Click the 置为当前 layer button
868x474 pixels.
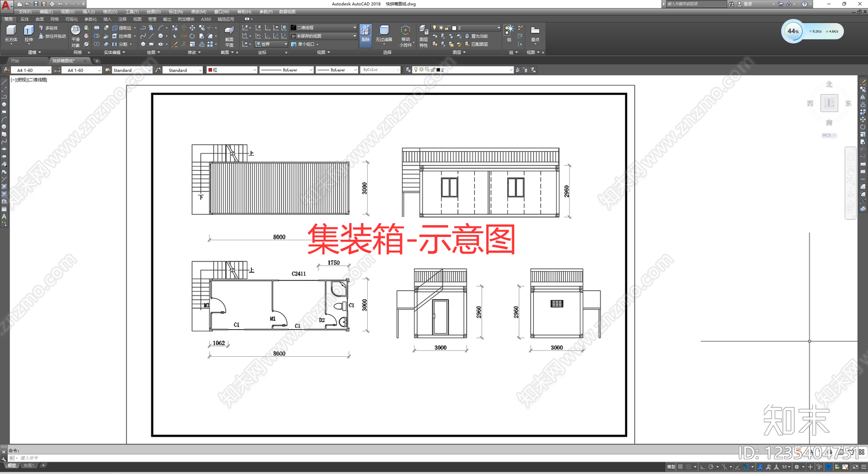click(476, 36)
